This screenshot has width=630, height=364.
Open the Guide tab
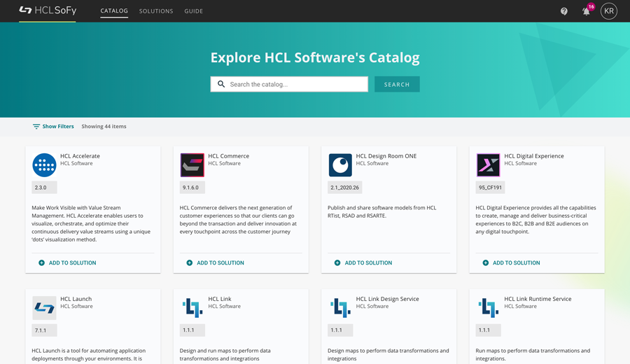pos(194,11)
